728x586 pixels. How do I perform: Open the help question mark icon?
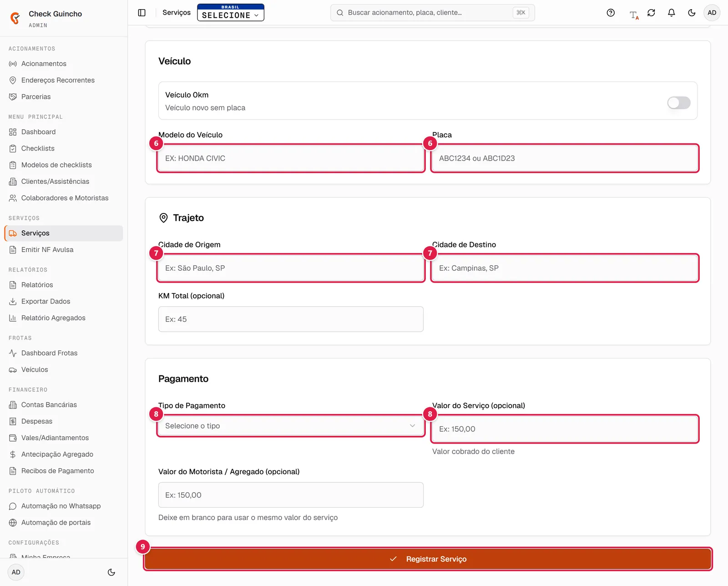pos(611,13)
